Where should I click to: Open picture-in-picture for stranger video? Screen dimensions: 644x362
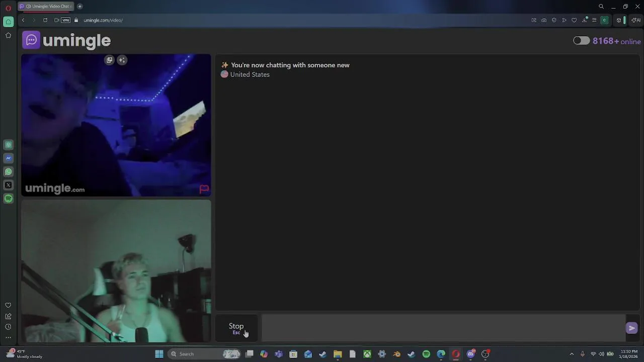pos(110,60)
